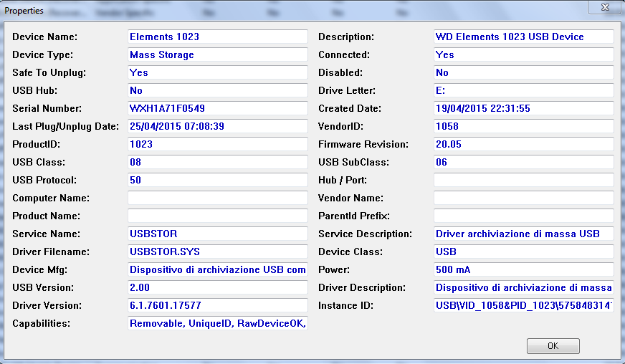This screenshot has height=364, width=625.
Task: Click the Device Class field 'USB'
Action: tap(524, 252)
